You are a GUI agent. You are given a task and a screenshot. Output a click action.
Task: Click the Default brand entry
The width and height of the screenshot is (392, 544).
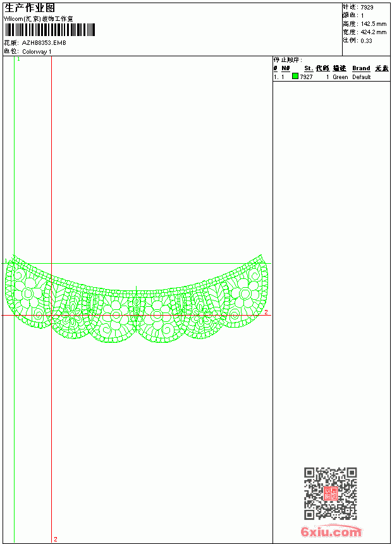click(362, 77)
